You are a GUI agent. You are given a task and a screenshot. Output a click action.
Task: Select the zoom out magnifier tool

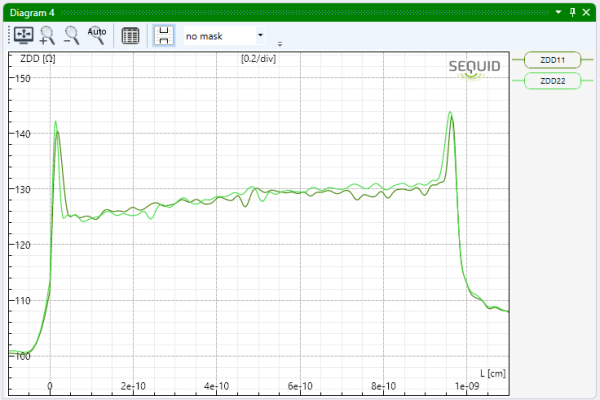tap(72, 36)
